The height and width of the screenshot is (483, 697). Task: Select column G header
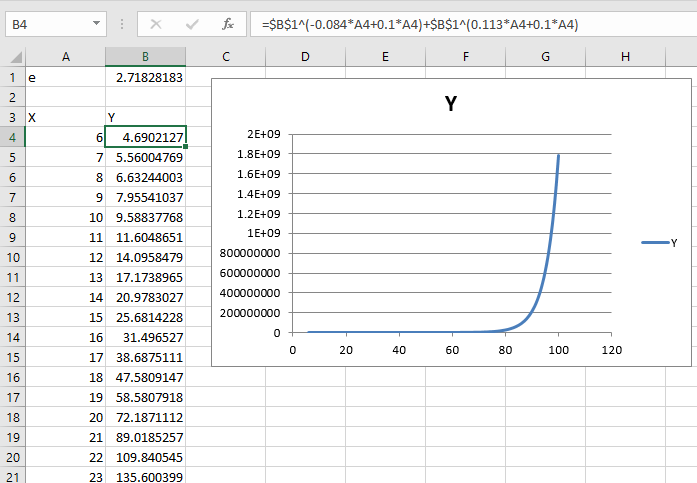pyautogui.click(x=545, y=57)
